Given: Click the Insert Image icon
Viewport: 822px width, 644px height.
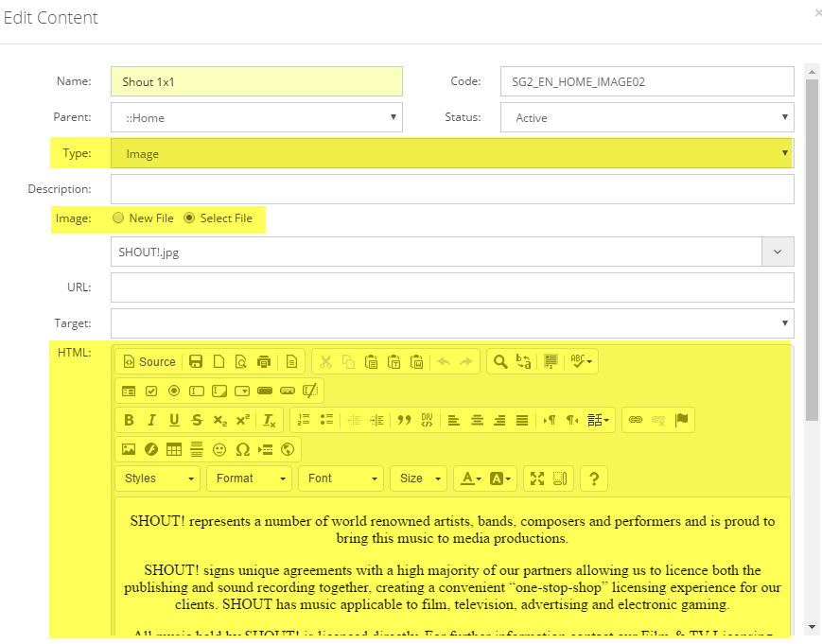Looking at the screenshot, I should 129,449.
